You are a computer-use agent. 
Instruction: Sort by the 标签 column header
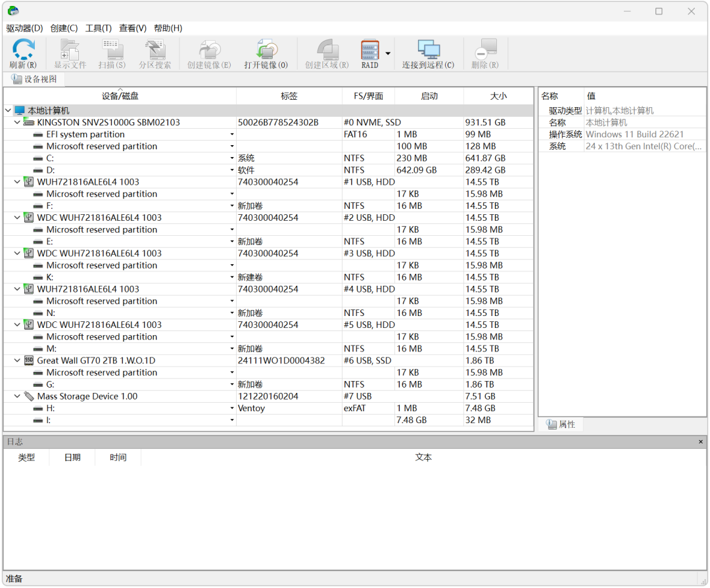(289, 96)
